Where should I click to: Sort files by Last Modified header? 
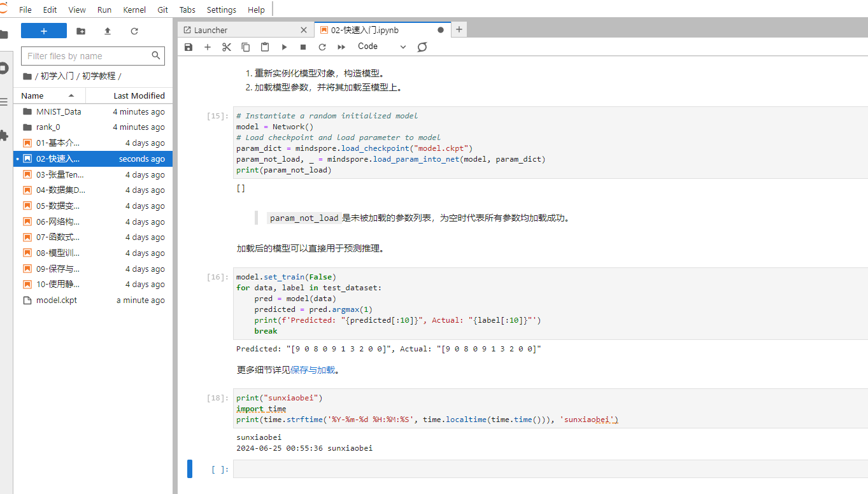pos(129,95)
